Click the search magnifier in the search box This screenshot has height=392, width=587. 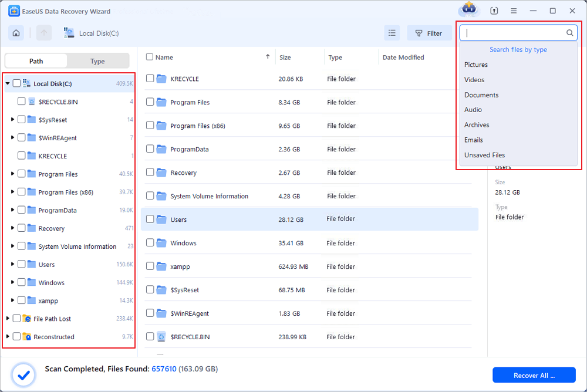569,33
